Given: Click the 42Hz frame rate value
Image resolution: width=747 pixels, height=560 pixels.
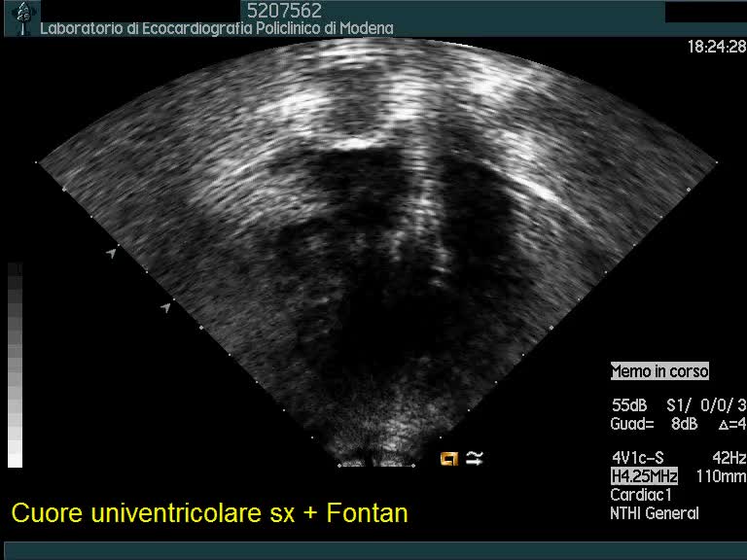Looking at the screenshot, I should point(729,458).
